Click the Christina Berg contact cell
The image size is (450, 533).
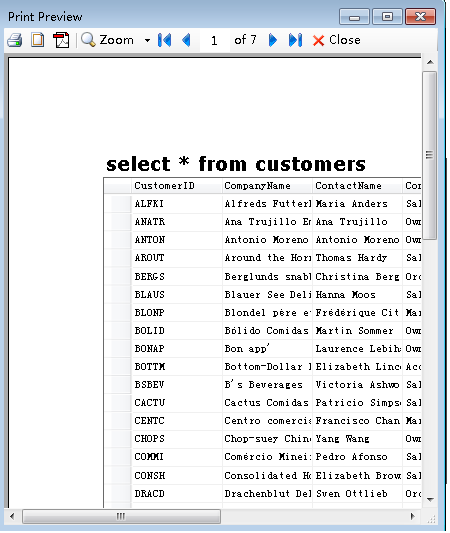[x=357, y=277]
